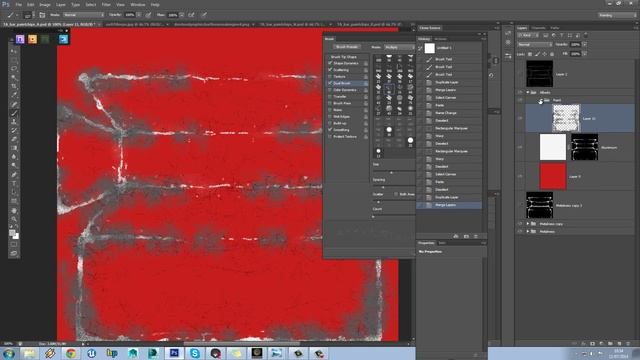Toggle the Brush panel button in options bar
The image size is (640, 360).
coord(42,15)
